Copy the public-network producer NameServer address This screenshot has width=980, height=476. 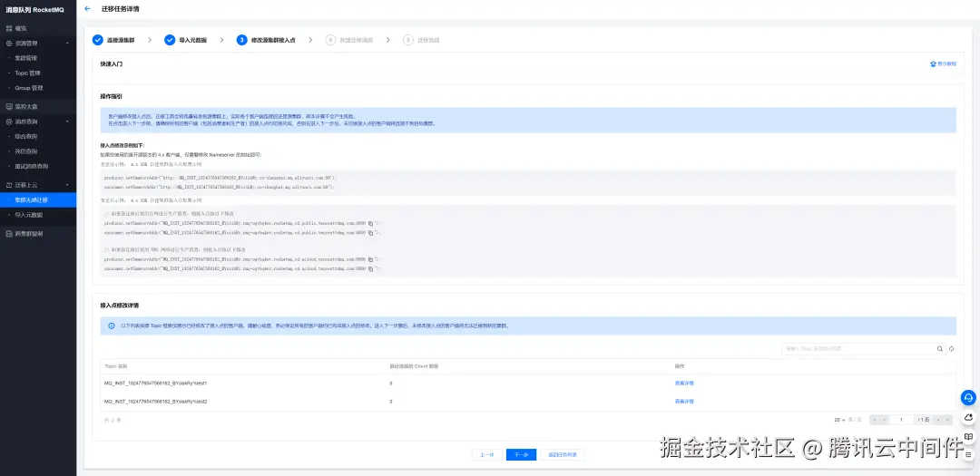(x=370, y=223)
